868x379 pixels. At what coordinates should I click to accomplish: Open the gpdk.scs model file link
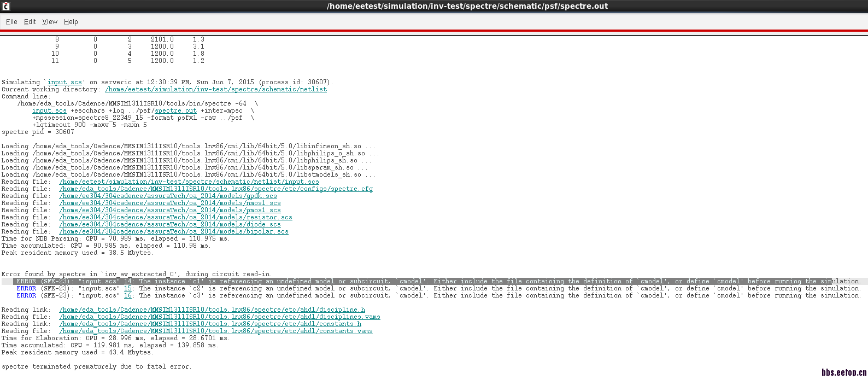pos(168,196)
